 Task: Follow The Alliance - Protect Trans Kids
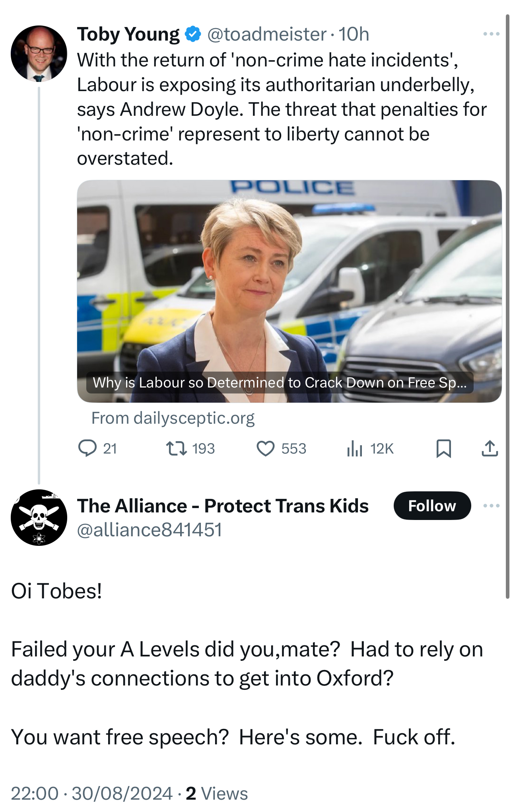point(432,506)
